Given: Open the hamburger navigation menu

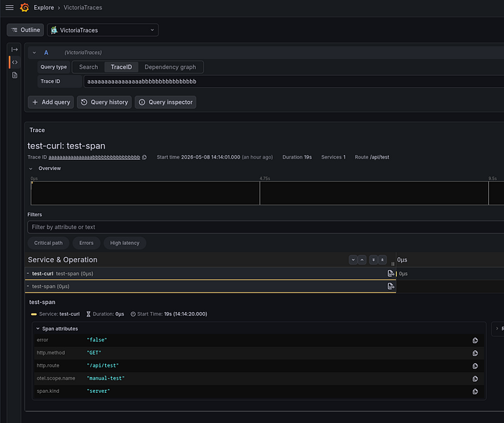Looking at the screenshot, I should click(x=9, y=7).
